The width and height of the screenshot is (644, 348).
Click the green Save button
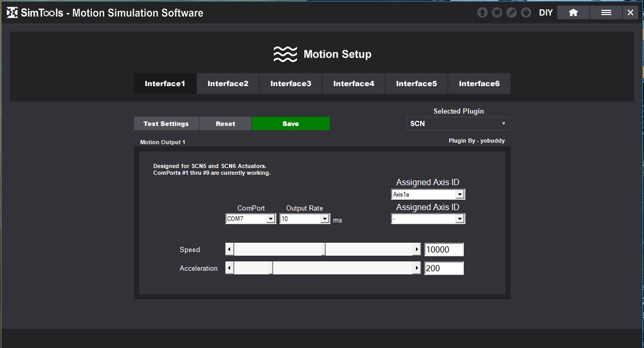coord(291,123)
